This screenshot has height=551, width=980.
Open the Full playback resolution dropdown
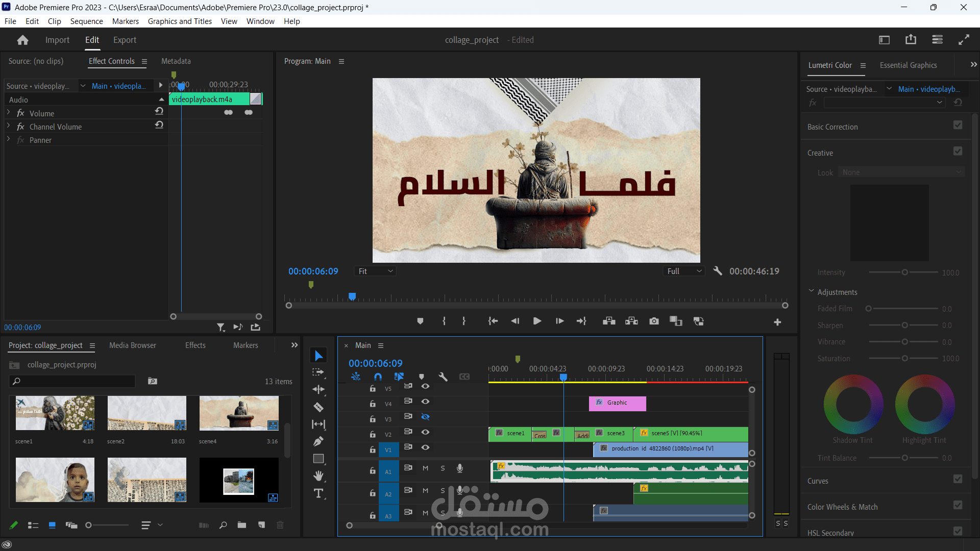(x=684, y=271)
